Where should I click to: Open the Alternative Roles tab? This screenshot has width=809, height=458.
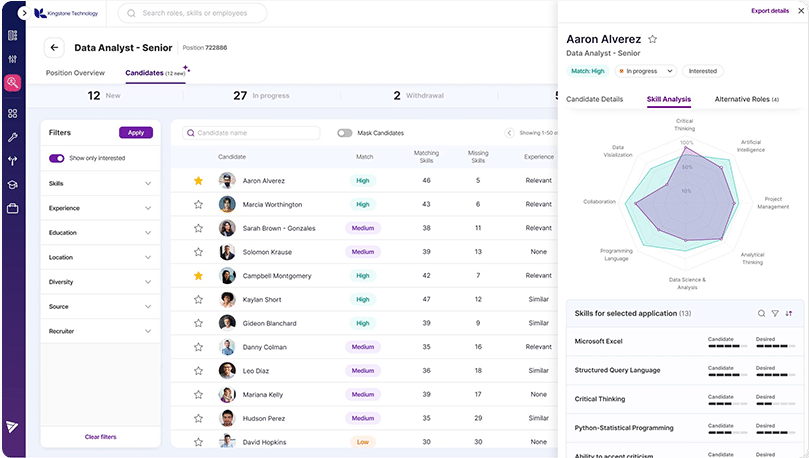point(747,99)
